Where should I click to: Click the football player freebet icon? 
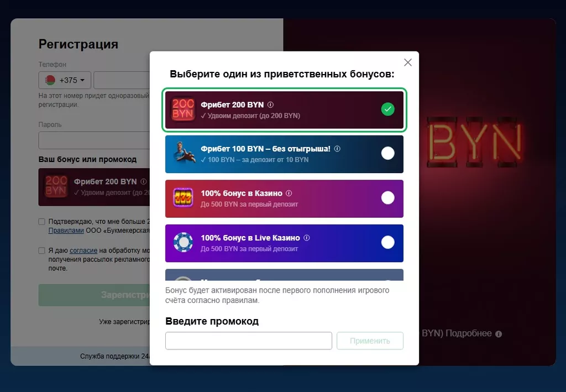tap(182, 154)
